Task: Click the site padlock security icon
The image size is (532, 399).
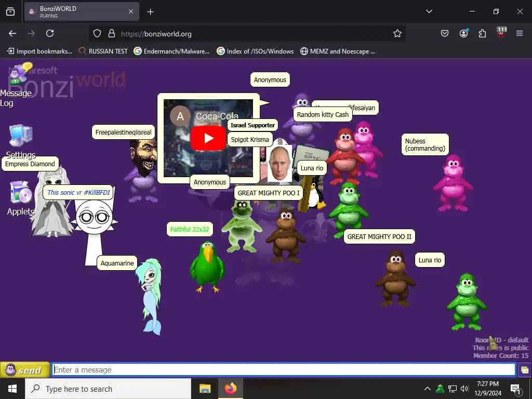Action: [111, 34]
